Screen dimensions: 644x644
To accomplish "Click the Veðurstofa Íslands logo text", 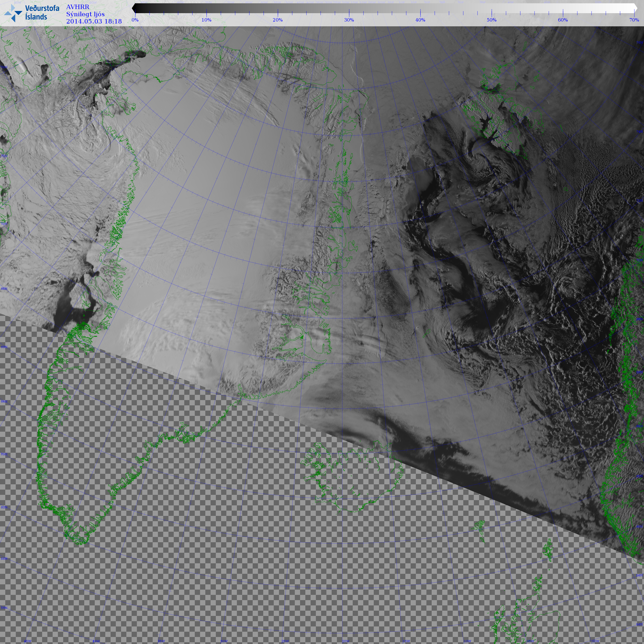I will pos(42,12).
